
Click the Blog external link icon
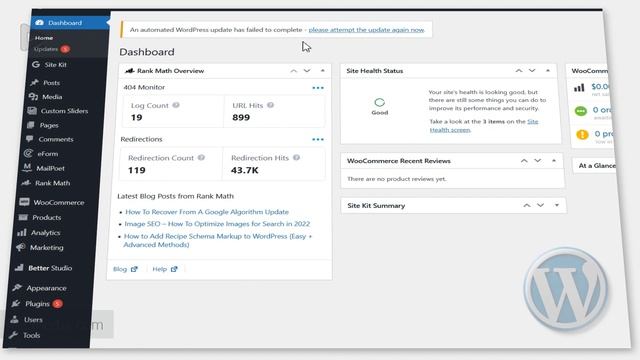coord(134,269)
